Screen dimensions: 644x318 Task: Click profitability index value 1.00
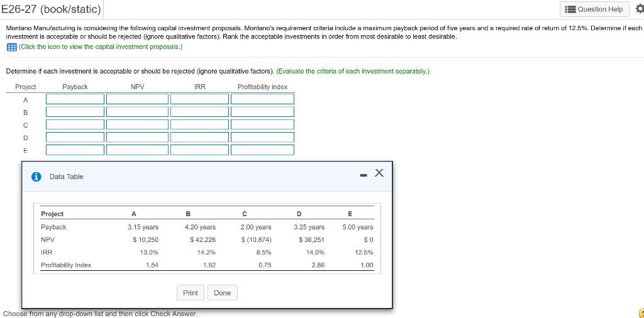pyautogui.click(x=367, y=265)
